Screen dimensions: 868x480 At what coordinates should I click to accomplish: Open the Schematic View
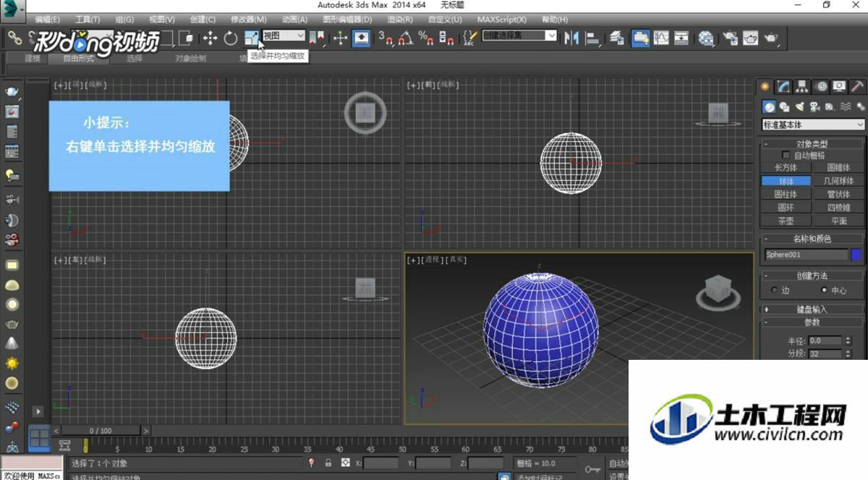click(681, 38)
